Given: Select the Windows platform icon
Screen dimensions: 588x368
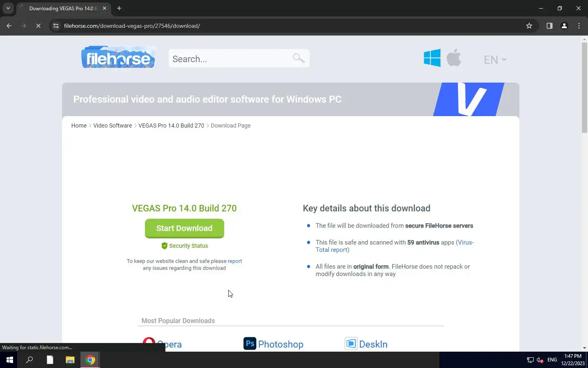Looking at the screenshot, I should point(432,58).
